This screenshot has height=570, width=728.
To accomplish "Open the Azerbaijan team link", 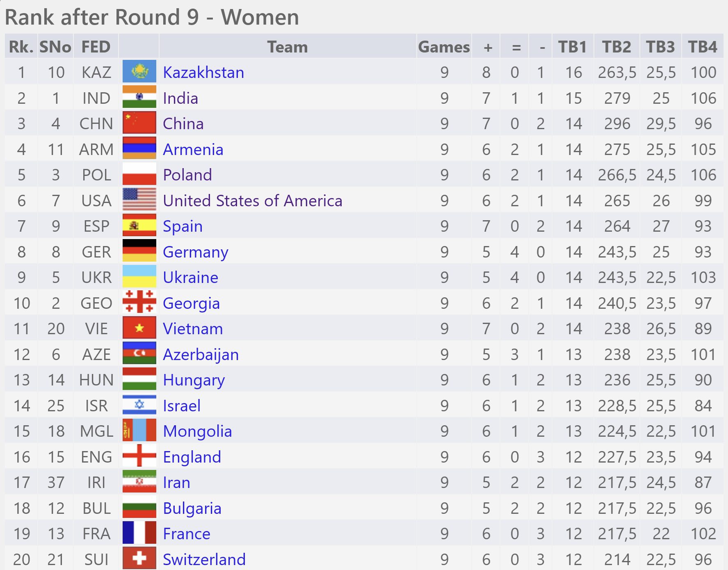I will (x=201, y=355).
